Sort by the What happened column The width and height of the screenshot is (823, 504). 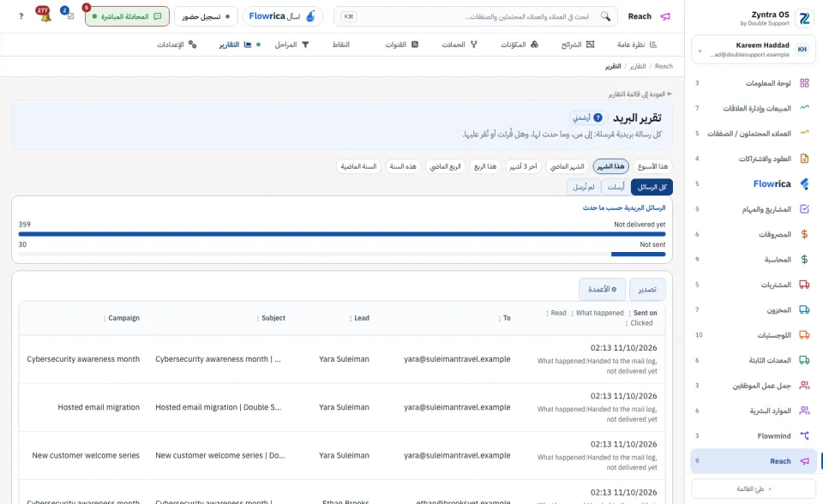coord(598,313)
